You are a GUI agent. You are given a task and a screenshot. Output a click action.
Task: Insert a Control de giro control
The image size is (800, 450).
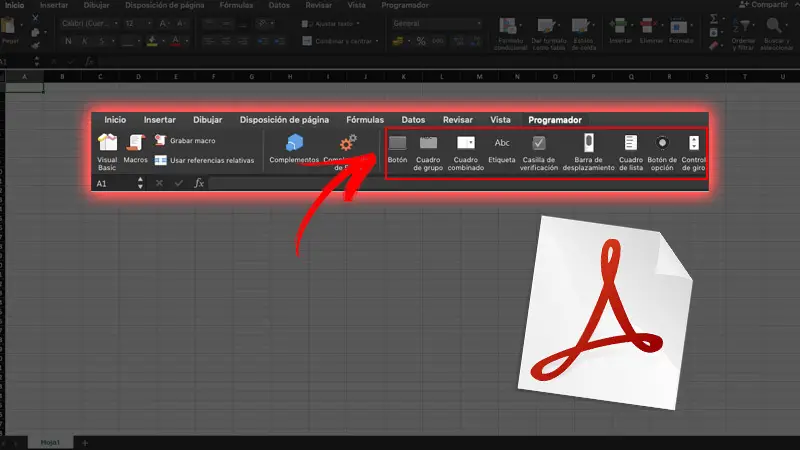[x=694, y=153]
